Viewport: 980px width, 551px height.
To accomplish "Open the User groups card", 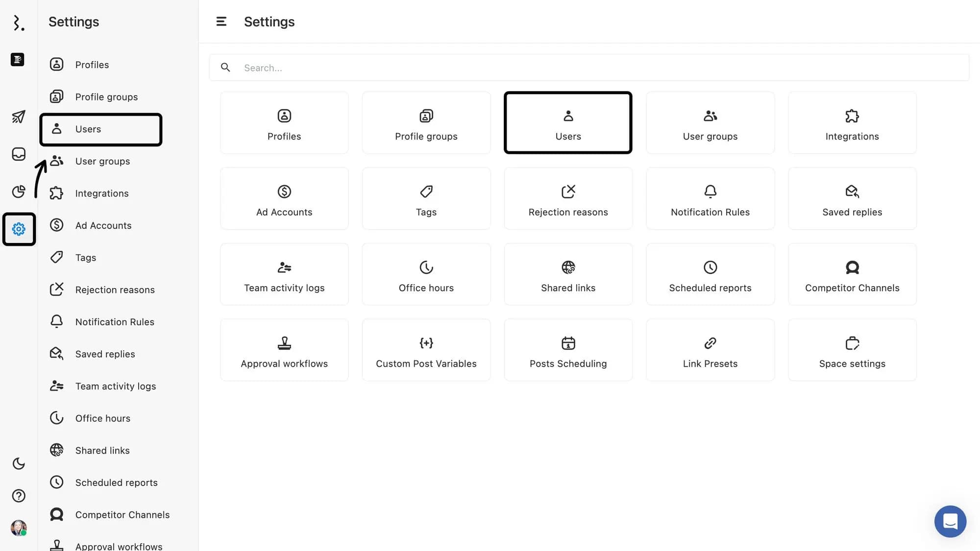I will point(710,122).
